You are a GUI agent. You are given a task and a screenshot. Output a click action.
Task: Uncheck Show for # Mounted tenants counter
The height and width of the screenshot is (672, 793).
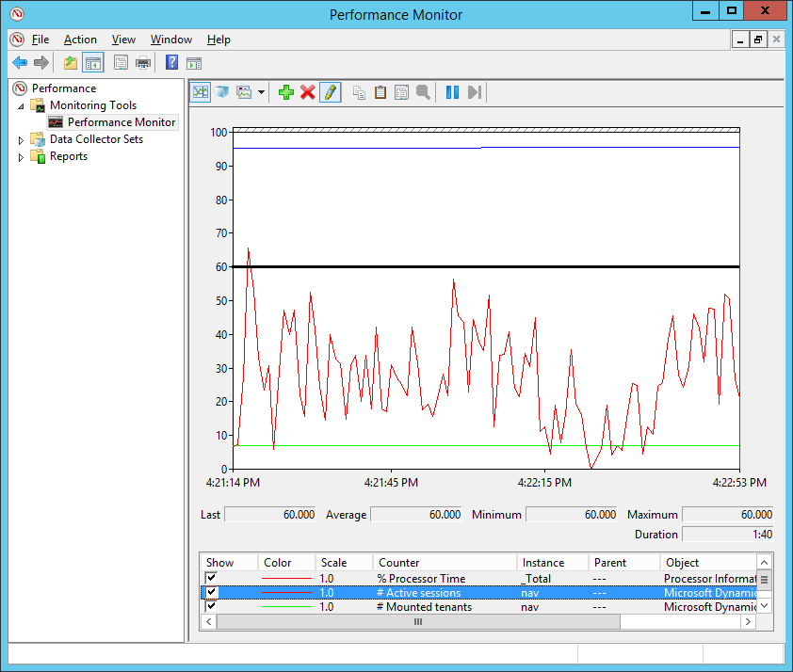point(212,607)
